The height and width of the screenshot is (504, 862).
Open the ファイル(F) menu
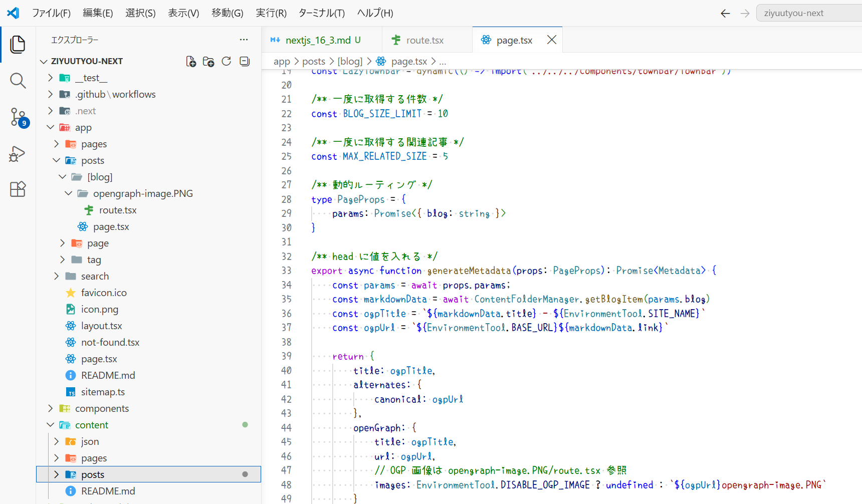pos(51,13)
